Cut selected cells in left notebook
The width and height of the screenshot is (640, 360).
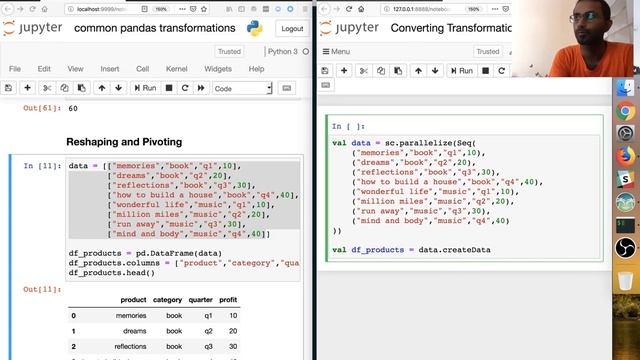(x=47, y=88)
